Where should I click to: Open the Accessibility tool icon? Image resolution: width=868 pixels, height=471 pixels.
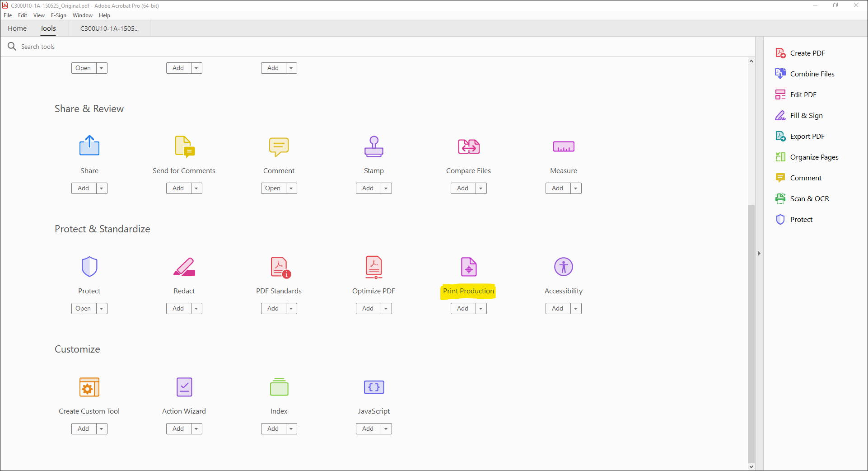[564, 267]
